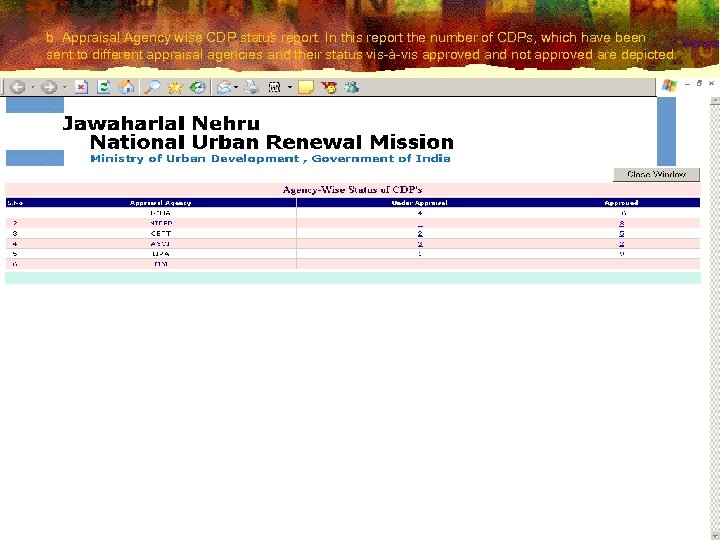Click the agency name in row 3

pos(161,234)
